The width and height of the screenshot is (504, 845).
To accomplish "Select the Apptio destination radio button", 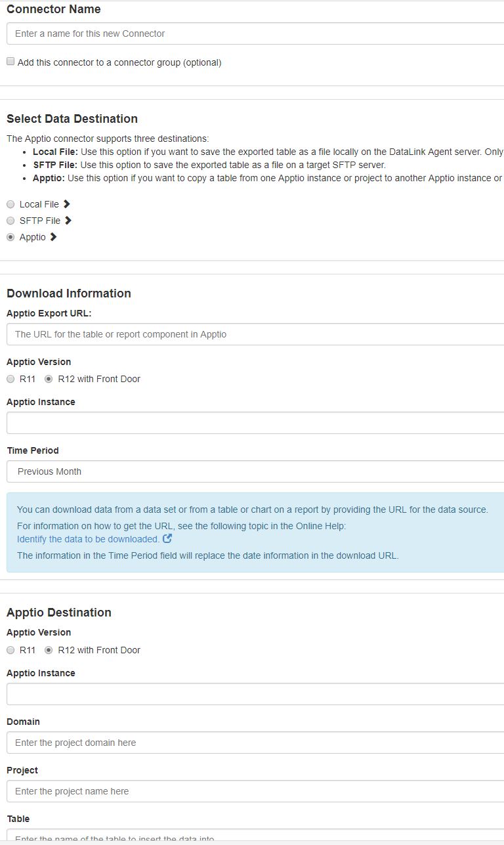I will [x=10, y=237].
